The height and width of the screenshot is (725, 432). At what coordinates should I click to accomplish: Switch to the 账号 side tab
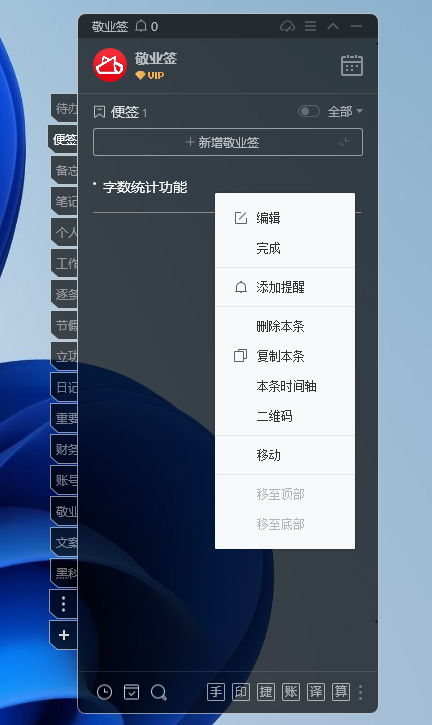[x=64, y=480]
